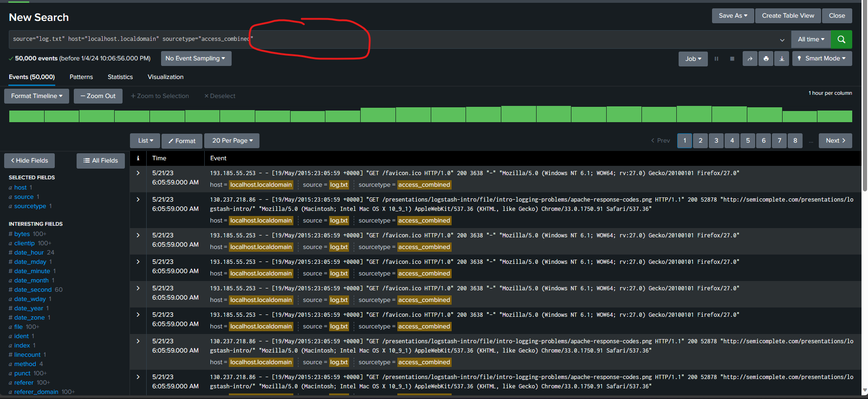The image size is (868, 399).
Task: Open the All Fields list
Action: [101, 161]
